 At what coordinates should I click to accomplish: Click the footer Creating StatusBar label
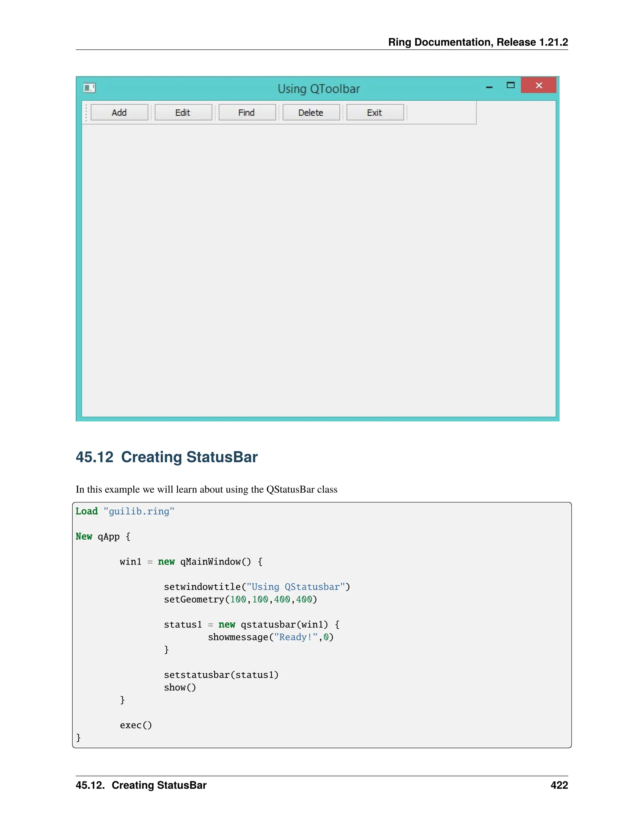click(x=159, y=785)
